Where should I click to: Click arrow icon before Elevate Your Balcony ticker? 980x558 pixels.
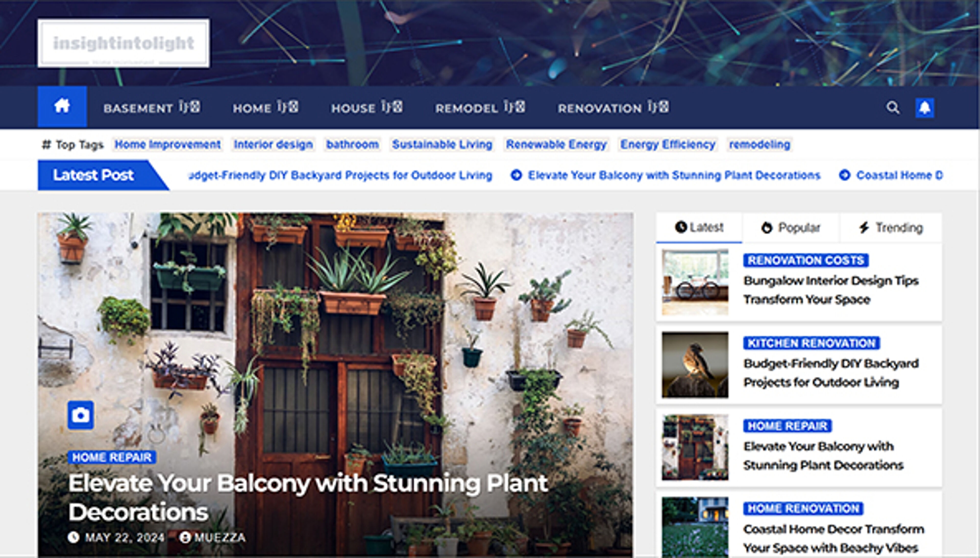(x=516, y=175)
